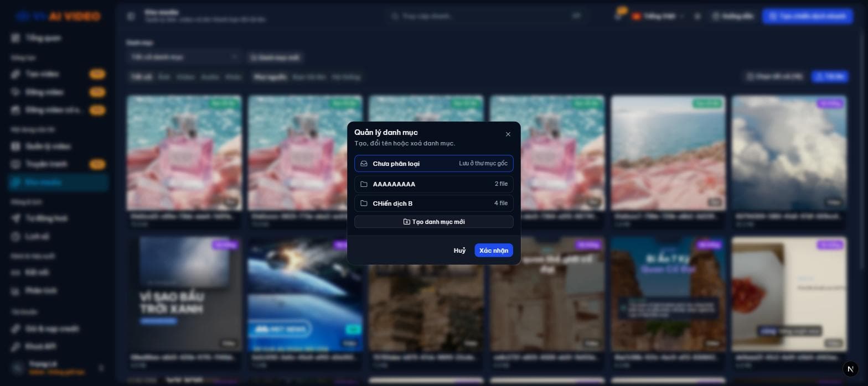868x386 pixels.
Task: Select the Chưa phân loại category row
Action: coord(434,164)
